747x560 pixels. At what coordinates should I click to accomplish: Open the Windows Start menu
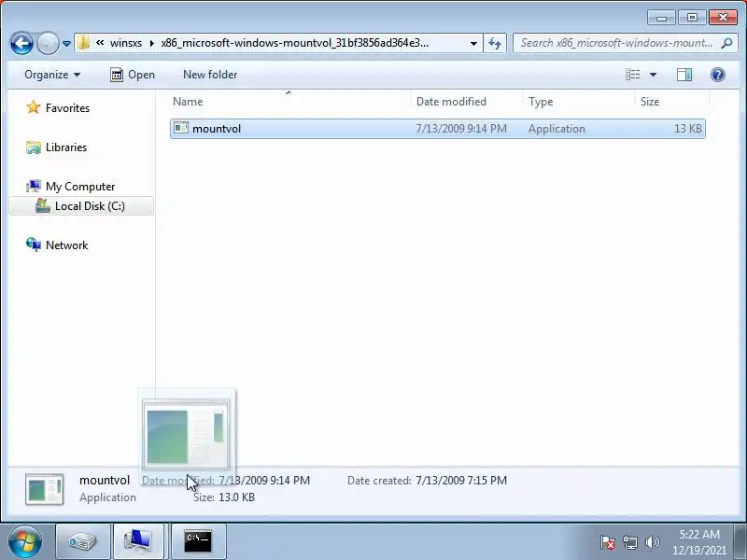[x=24, y=541]
